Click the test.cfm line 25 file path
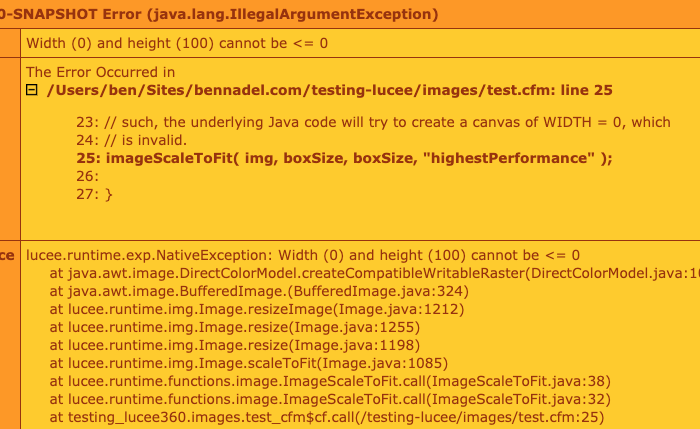This screenshot has height=429, width=700. point(329,90)
